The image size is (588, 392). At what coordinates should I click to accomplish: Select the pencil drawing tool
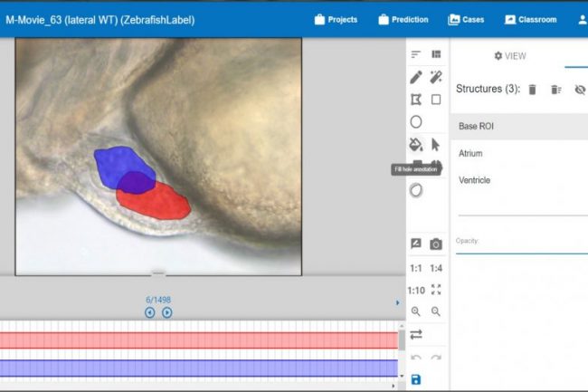click(416, 77)
